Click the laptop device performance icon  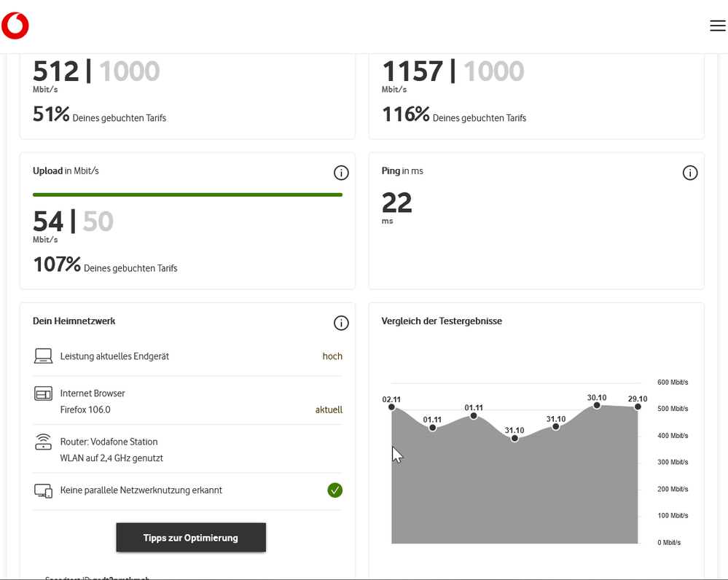[44, 356]
